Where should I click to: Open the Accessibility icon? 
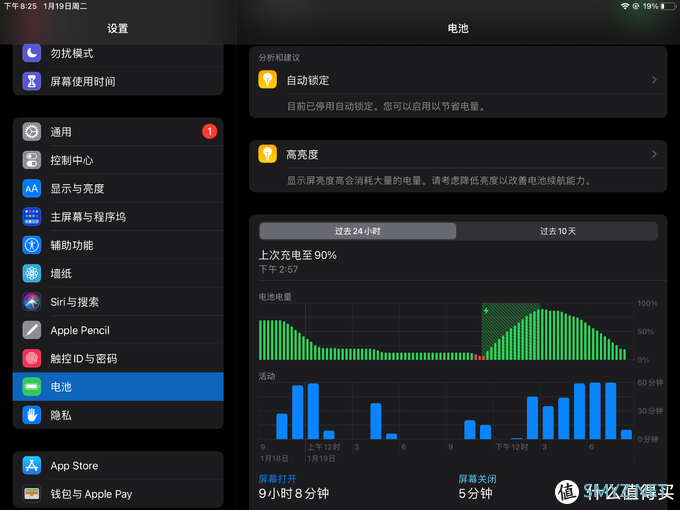coord(32,245)
